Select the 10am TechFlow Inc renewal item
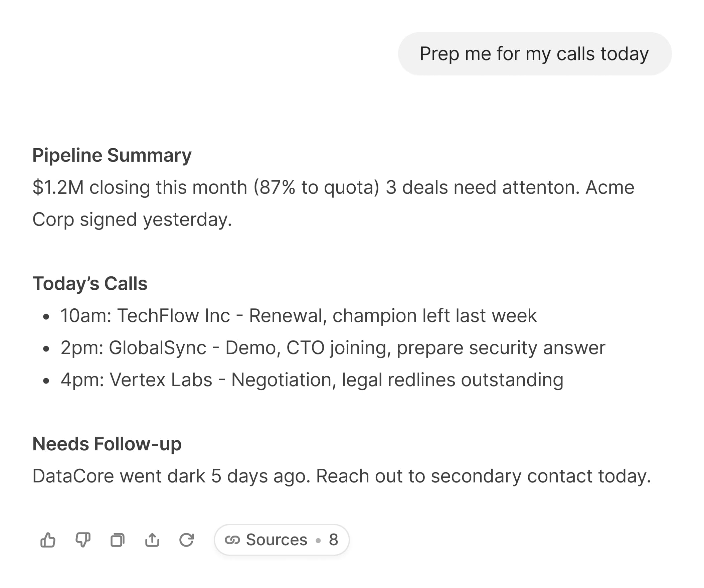Screen dimensions: 704x588 pos(298,316)
